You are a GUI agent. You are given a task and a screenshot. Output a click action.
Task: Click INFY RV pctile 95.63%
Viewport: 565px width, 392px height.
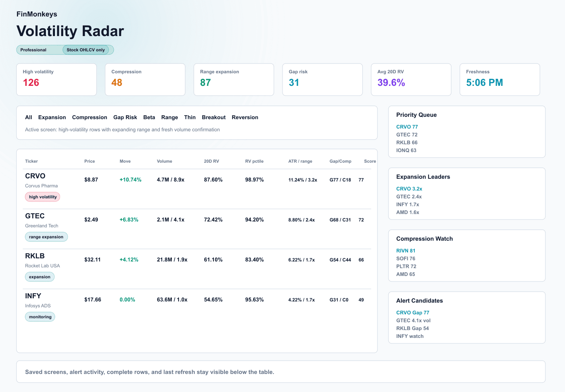tap(254, 299)
